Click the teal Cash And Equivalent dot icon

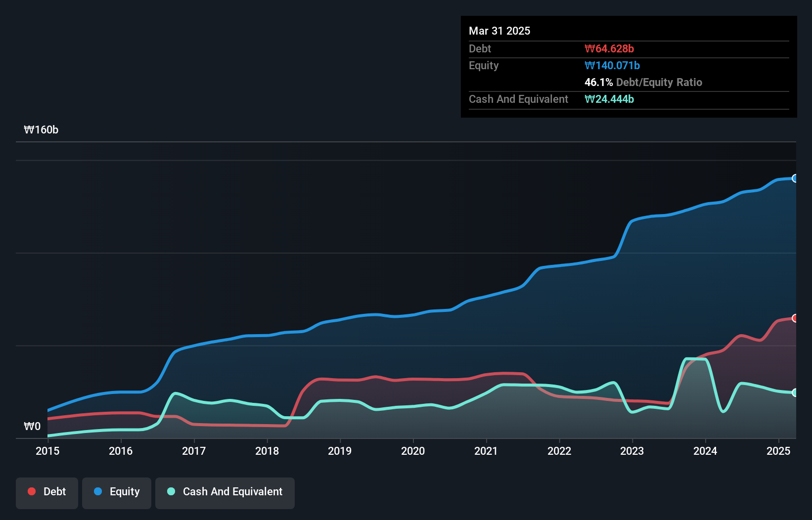pos(170,492)
